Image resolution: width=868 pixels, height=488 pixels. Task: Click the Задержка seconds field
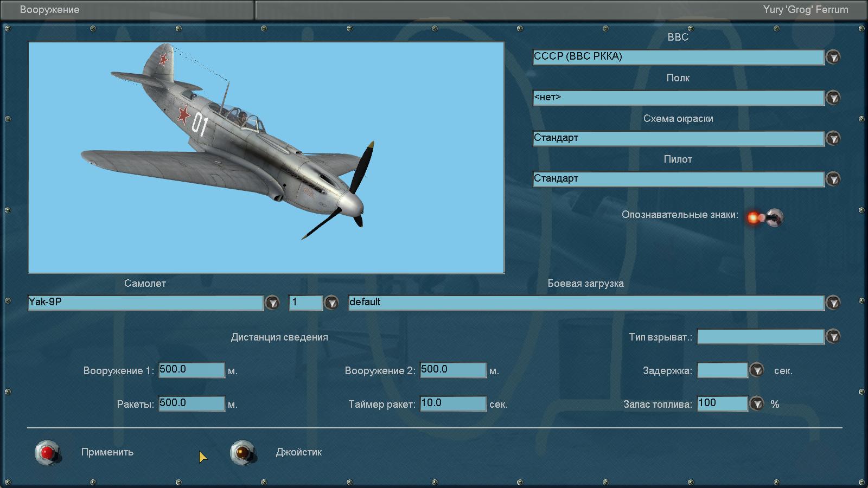723,370
